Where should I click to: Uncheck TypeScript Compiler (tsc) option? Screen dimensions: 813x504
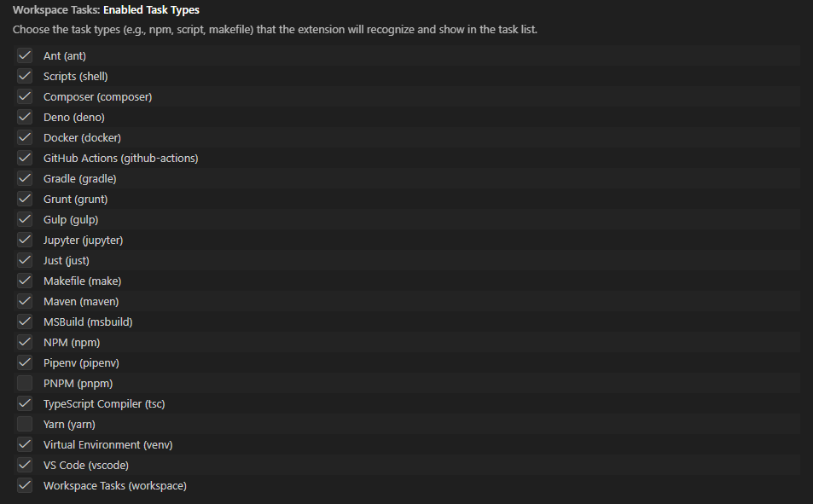click(25, 403)
